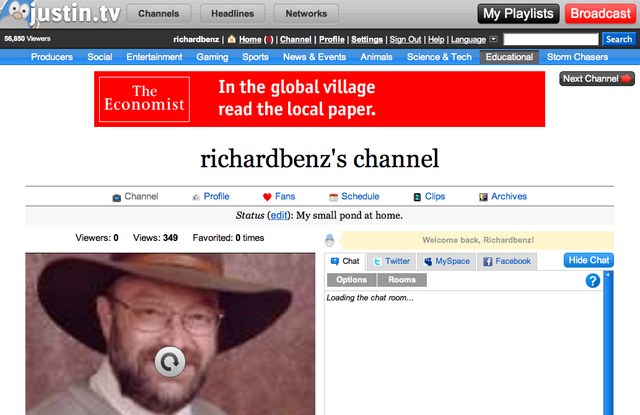Edit the channel status
Screen dimensions: 640x415
(279, 215)
